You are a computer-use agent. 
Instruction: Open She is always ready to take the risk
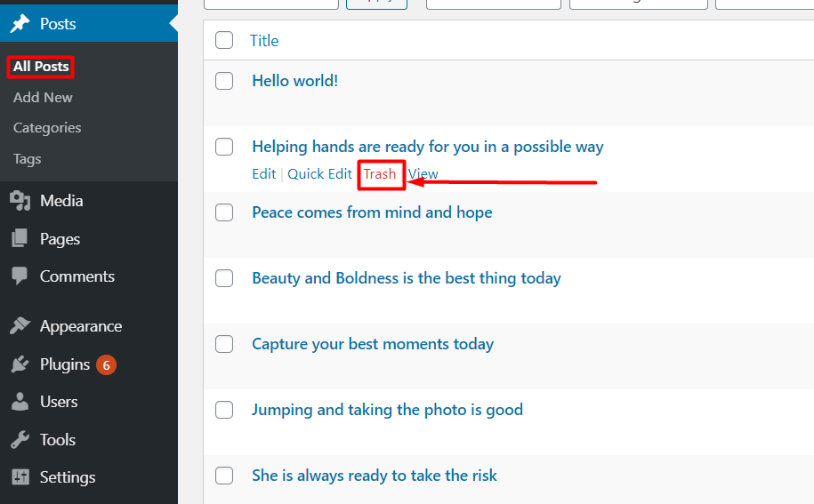tap(375, 476)
